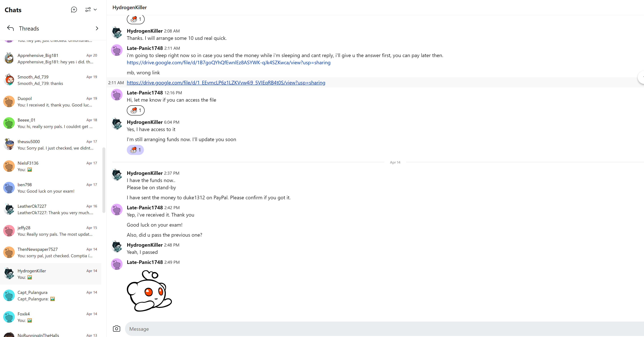Screen dimensions: 644x337
Task: Open the Duopol conversation
Action: 55,102
